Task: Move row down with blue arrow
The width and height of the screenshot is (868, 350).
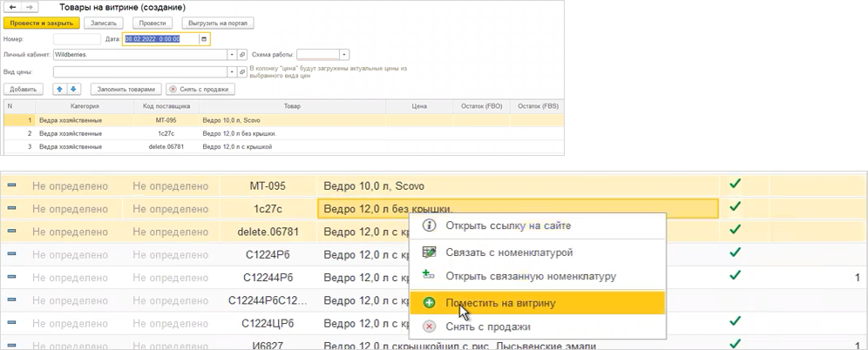Action: pyautogui.click(x=73, y=89)
